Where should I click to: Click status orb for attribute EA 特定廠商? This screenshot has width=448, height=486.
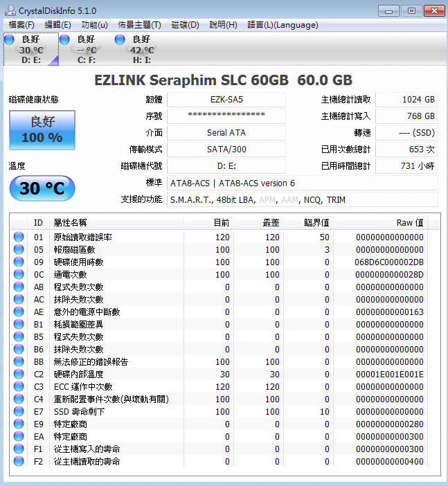pyautogui.click(x=19, y=436)
